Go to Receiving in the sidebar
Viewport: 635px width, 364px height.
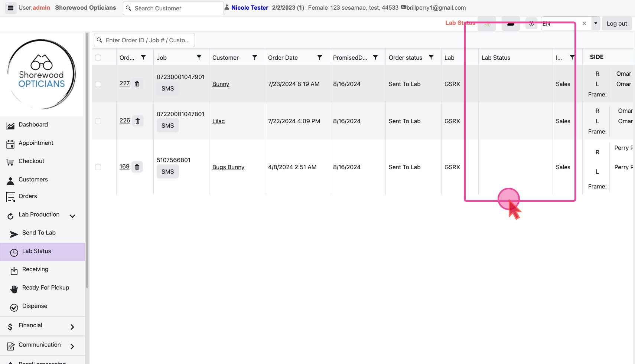35,269
